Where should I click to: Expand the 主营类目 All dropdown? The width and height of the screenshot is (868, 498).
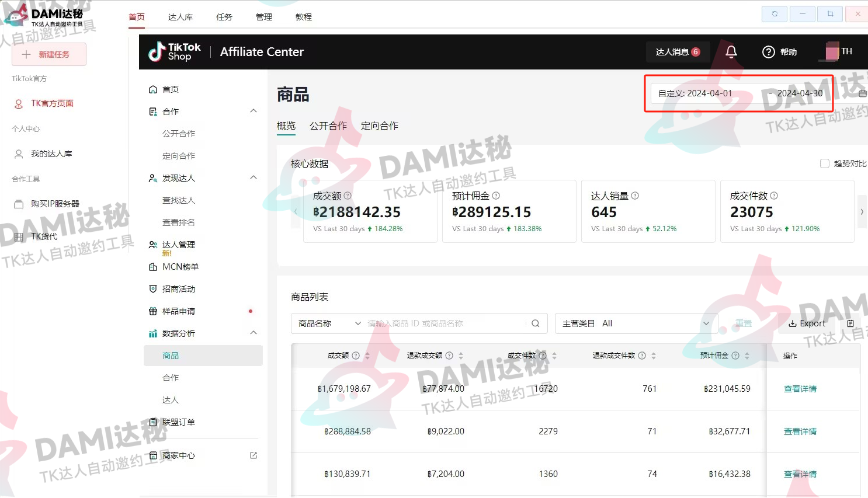pyautogui.click(x=636, y=323)
